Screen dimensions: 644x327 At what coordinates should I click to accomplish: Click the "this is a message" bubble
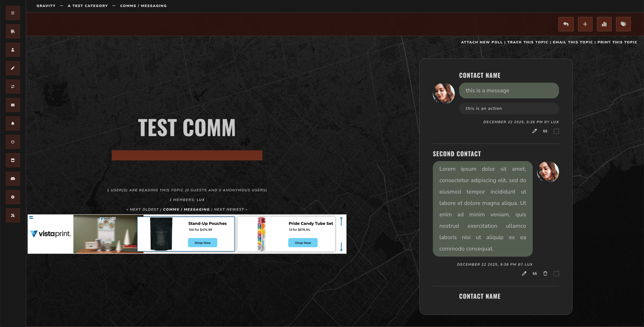509,90
